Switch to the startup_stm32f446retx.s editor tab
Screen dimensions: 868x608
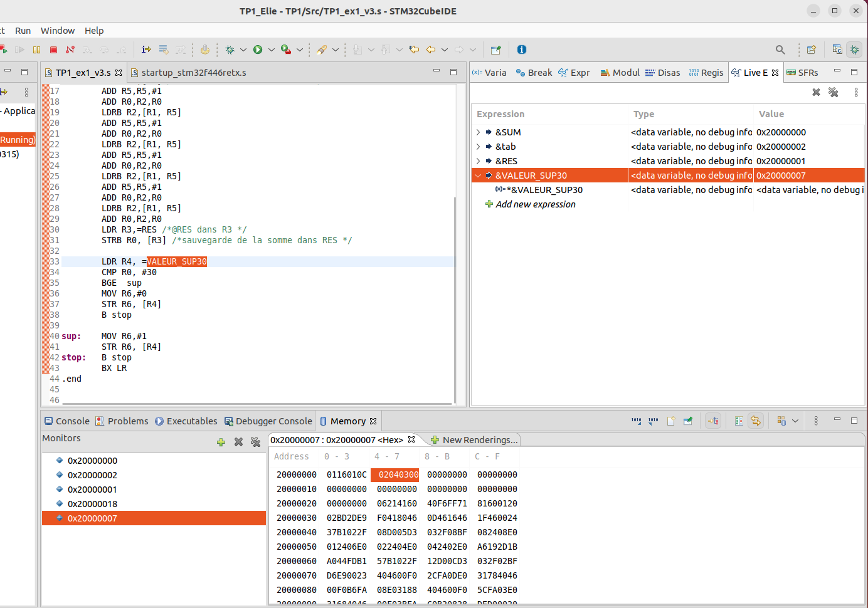coord(193,73)
